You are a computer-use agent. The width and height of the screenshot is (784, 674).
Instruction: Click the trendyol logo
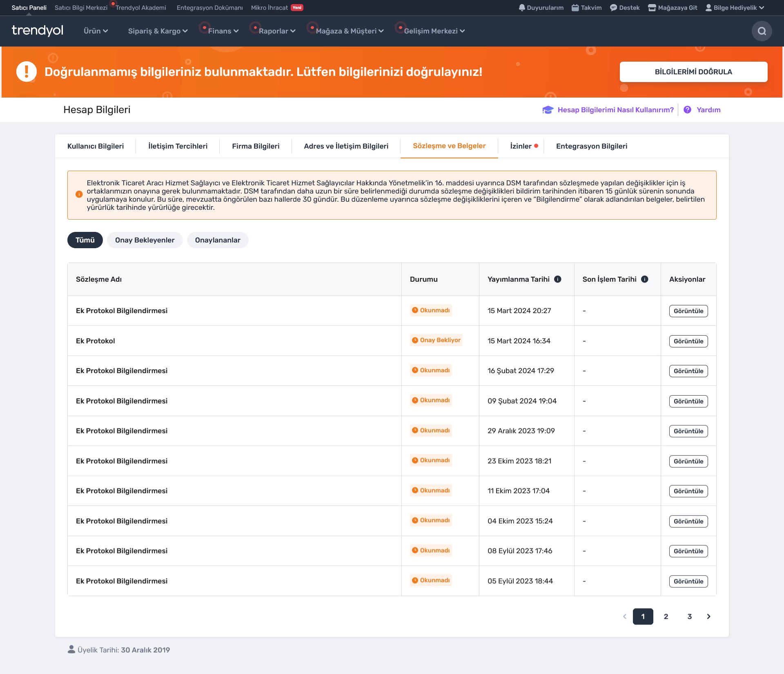tap(38, 31)
